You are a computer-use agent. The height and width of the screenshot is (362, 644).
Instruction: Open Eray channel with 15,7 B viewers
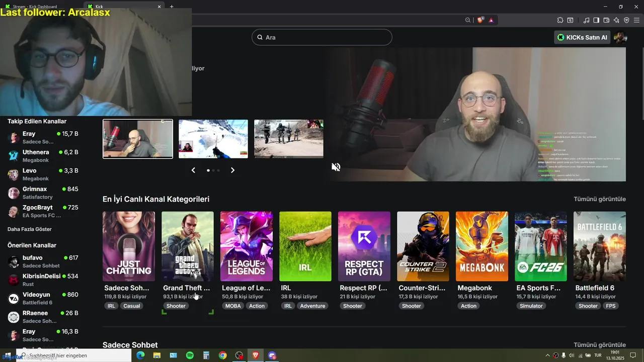[x=44, y=137]
